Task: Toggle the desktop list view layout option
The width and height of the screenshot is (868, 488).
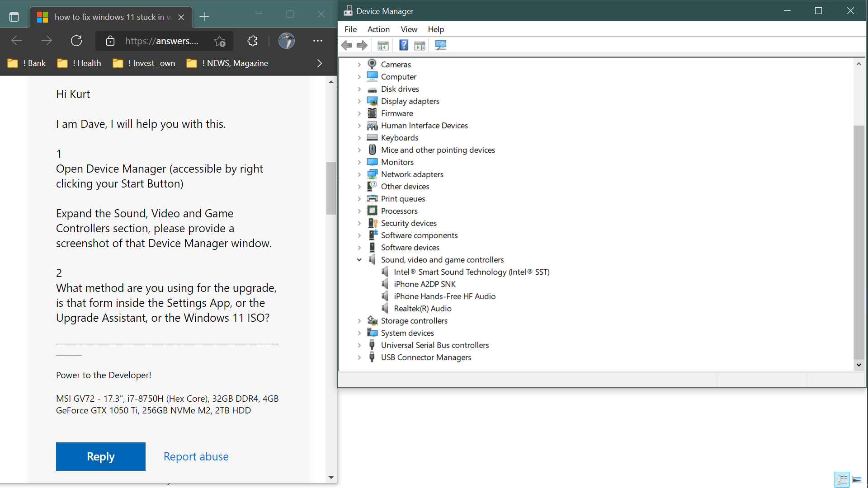Action: tap(842, 479)
